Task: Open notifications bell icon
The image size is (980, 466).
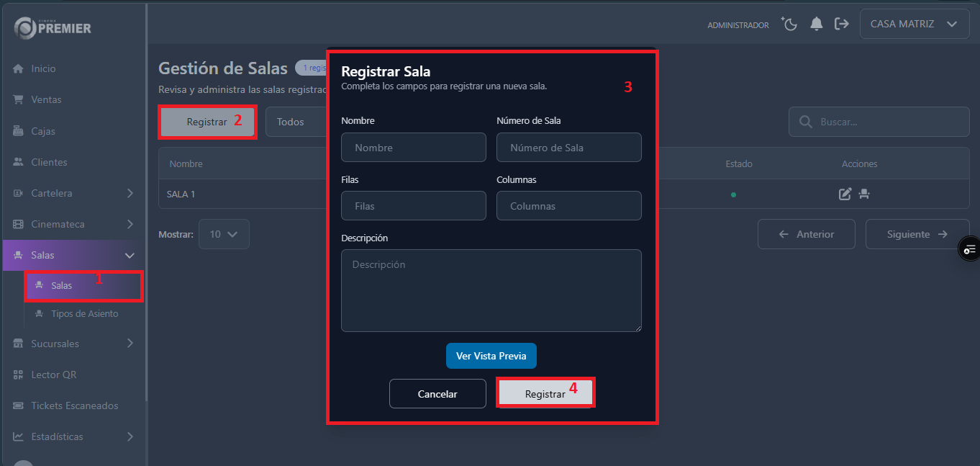Action: [816, 24]
